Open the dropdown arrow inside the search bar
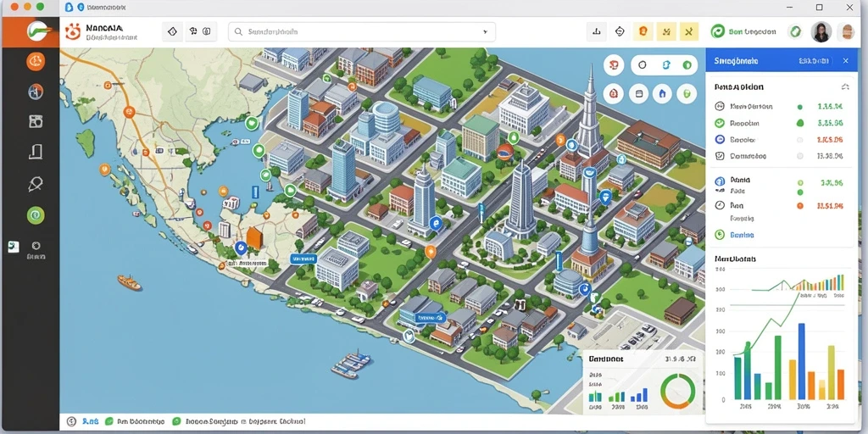The image size is (868, 434). tap(486, 32)
